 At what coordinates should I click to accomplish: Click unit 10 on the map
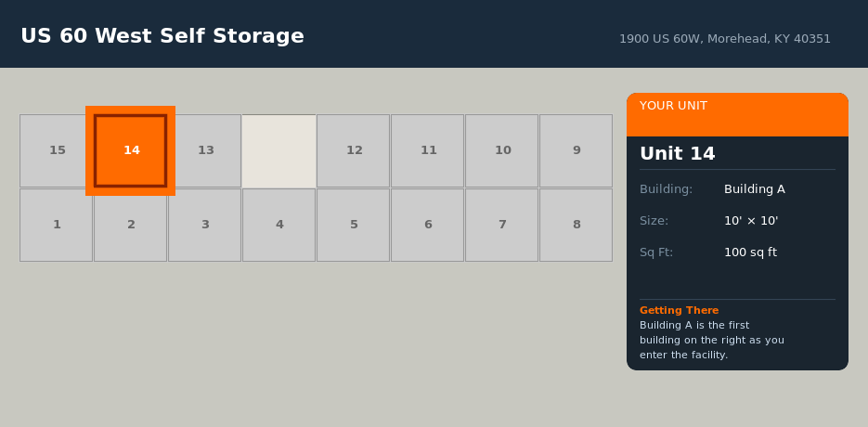tap(501, 150)
